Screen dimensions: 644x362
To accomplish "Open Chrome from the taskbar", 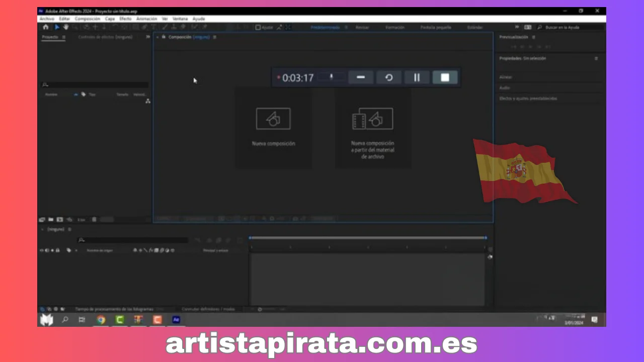I will click(x=101, y=320).
